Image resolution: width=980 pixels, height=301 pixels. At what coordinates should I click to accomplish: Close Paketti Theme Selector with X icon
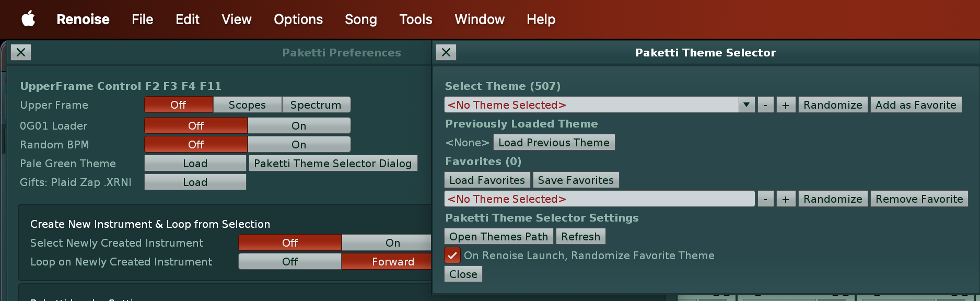coord(446,52)
